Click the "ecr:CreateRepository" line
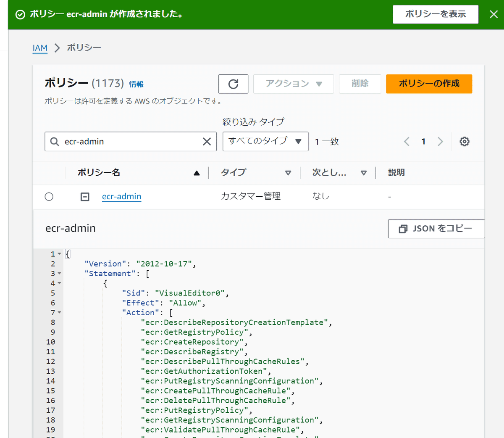This screenshot has width=504, height=438. click(194, 342)
